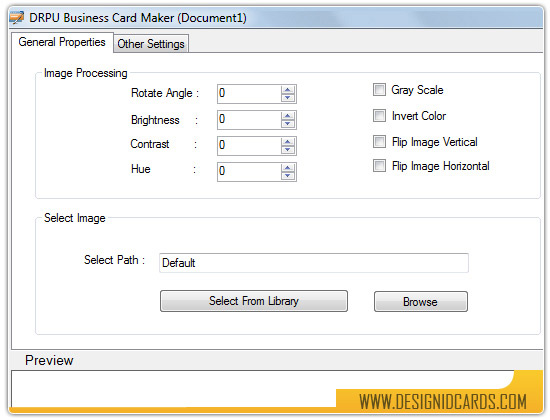Toggle Flip Image Vertical checkbox

click(379, 141)
